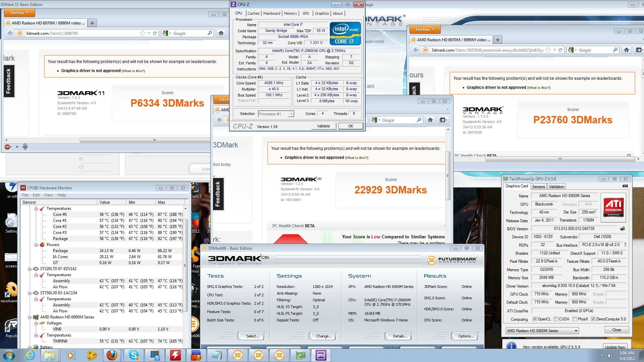Open the Firefox menu button in the Vantage window
Viewport: 644px width, 362px height.
(x=425, y=29)
